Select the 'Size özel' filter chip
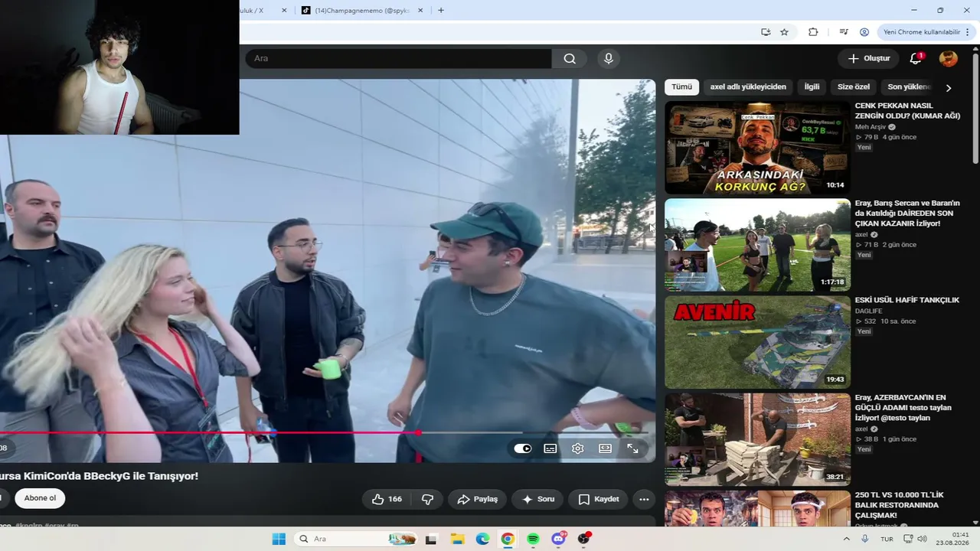Viewport: 980px width, 551px height. click(854, 87)
